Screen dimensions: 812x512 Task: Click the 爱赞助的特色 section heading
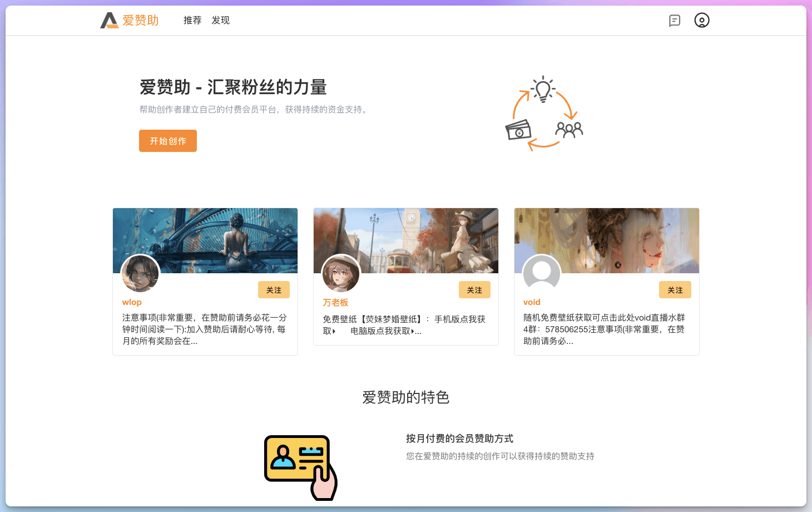pyautogui.click(x=406, y=397)
